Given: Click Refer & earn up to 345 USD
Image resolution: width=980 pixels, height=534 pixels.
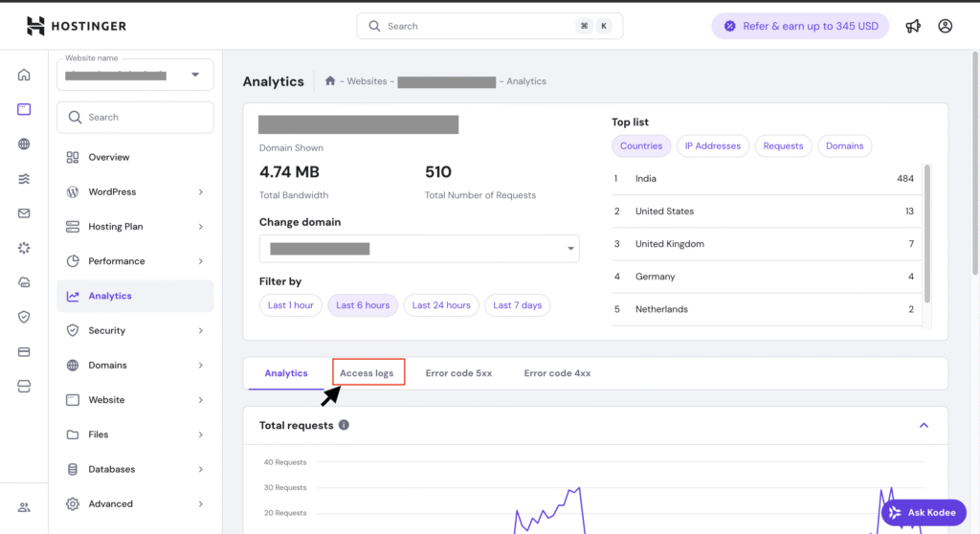Looking at the screenshot, I should [x=799, y=26].
